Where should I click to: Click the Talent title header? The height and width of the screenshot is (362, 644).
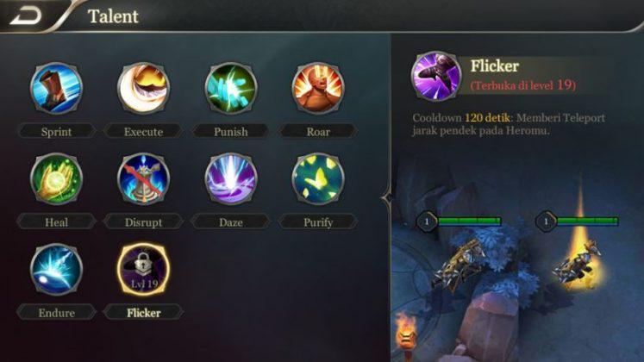[x=113, y=16]
